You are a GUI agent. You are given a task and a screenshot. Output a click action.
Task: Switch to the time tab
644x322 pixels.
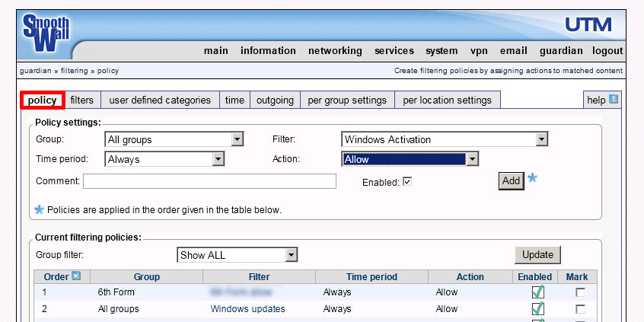(234, 100)
